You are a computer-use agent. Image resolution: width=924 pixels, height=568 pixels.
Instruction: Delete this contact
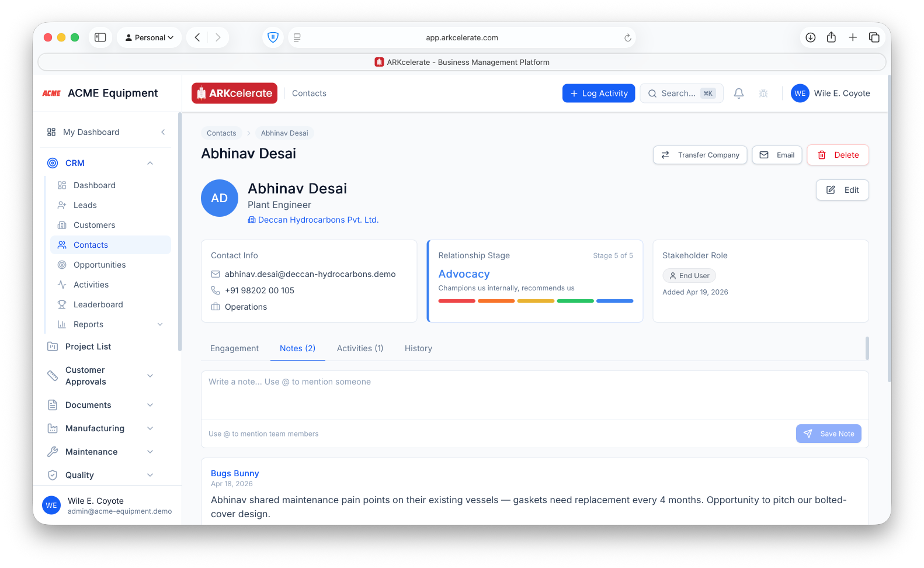pos(838,155)
